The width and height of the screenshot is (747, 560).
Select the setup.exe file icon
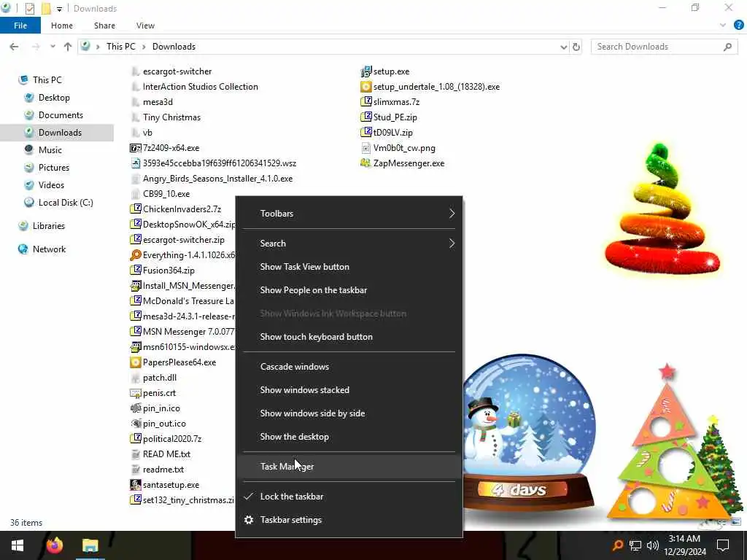366,71
